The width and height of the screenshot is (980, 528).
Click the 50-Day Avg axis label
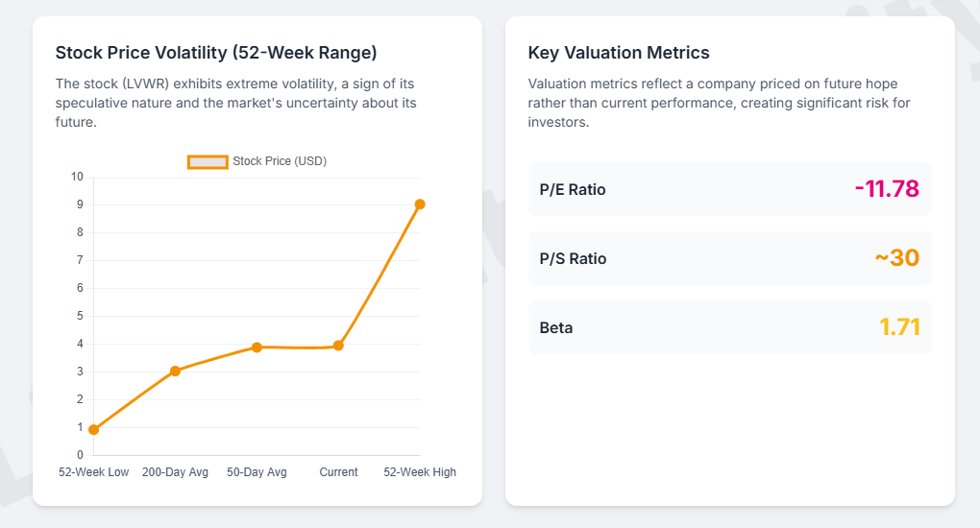point(257,472)
